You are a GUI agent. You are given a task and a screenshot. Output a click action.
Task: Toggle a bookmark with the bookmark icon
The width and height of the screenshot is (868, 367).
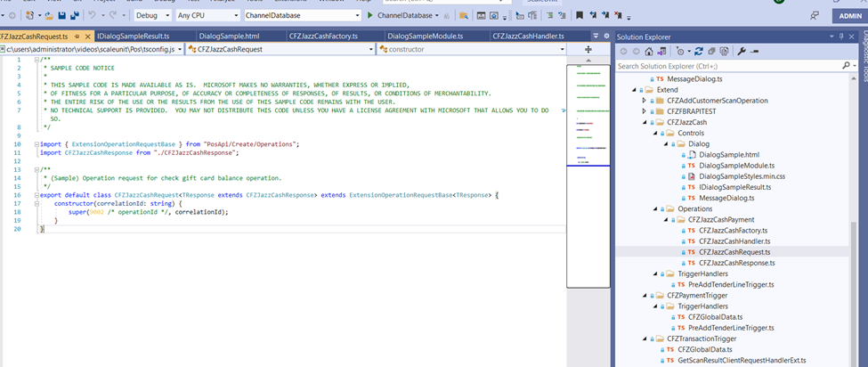coord(579,15)
